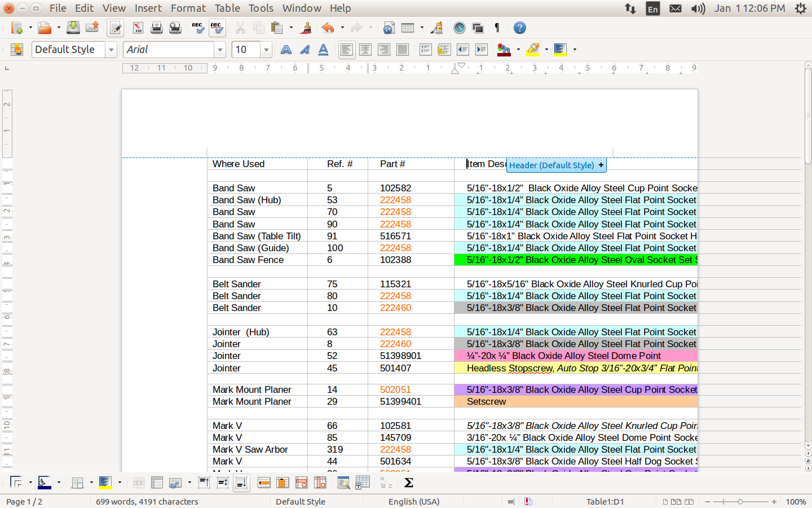Image resolution: width=812 pixels, height=508 pixels.
Task: Increase paragraph indent
Action: (482, 50)
